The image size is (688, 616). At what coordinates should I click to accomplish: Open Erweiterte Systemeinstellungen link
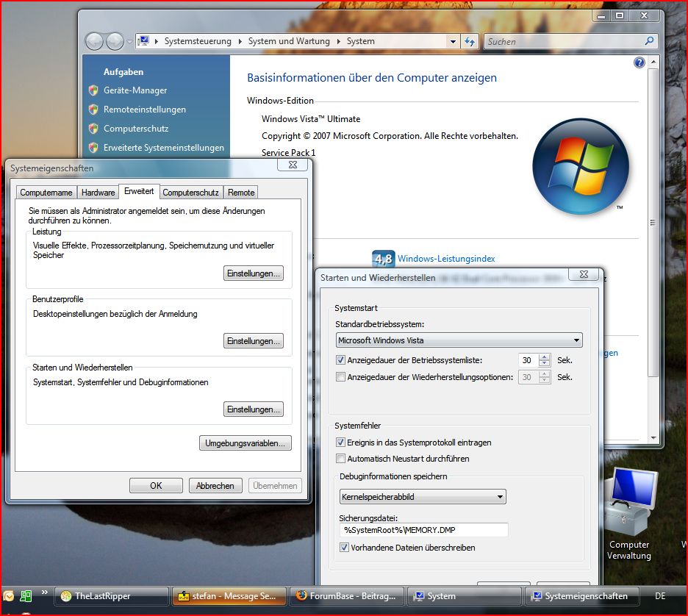pos(164,148)
